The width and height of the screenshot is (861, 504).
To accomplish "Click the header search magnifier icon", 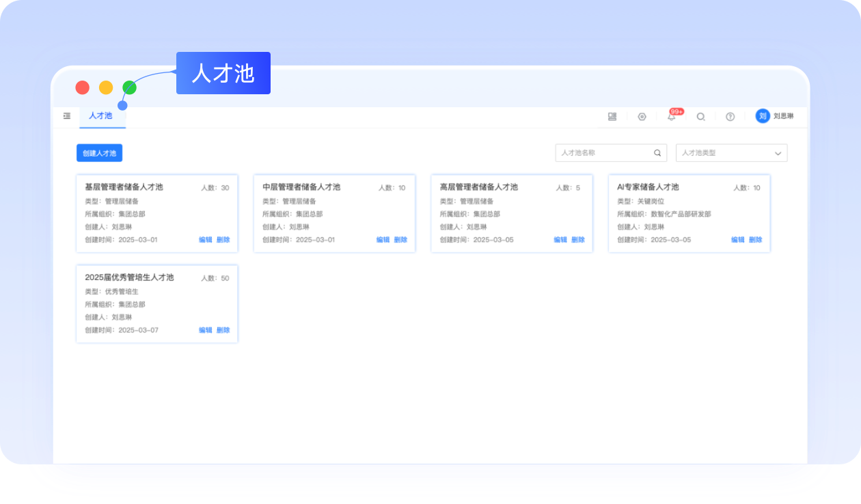I will click(700, 117).
